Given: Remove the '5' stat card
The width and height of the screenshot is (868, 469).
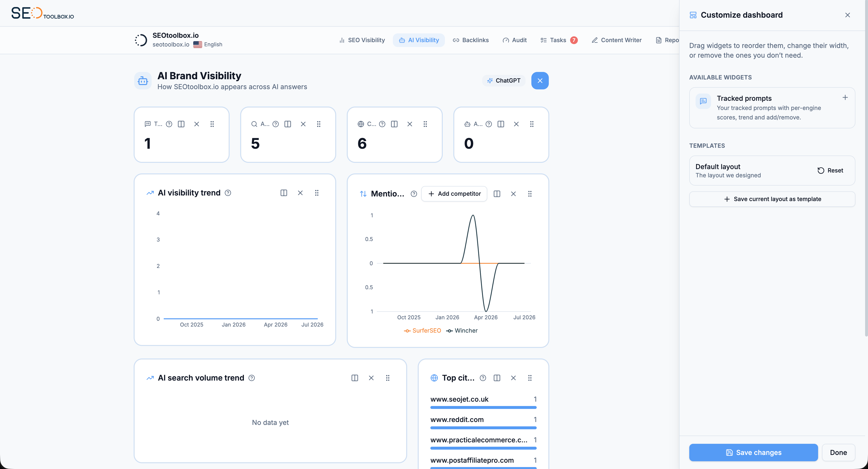Looking at the screenshot, I should pos(303,124).
